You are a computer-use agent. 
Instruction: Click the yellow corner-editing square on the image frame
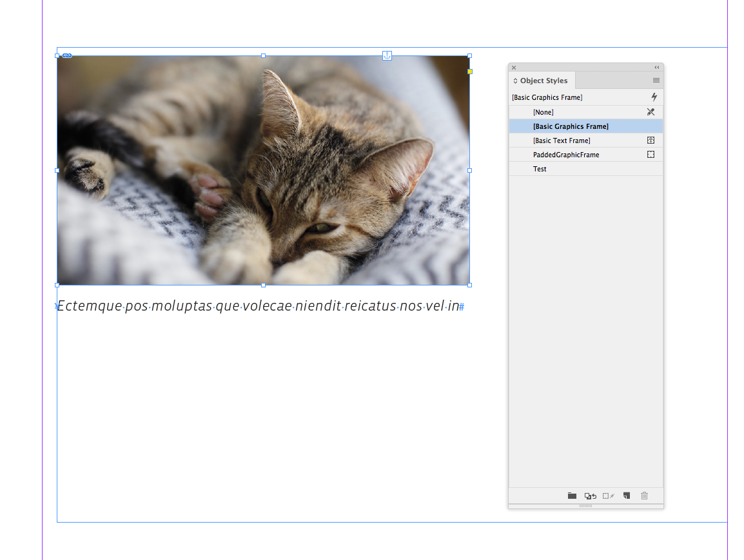pyautogui.click(x=469, y=72)
